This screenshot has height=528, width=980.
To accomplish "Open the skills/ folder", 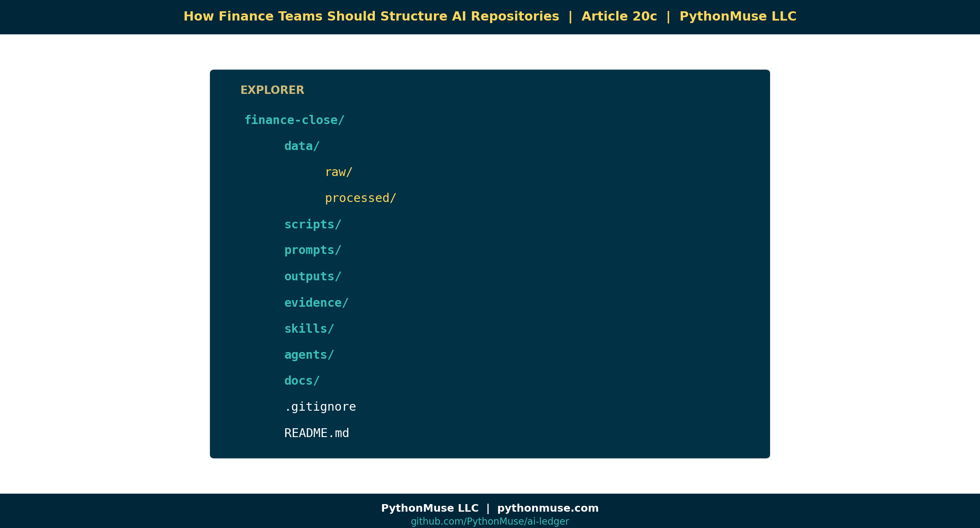I will click(309, 329).
